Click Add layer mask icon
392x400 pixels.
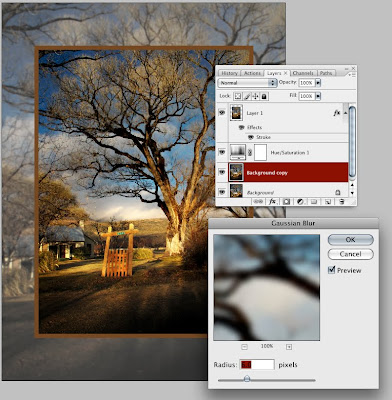point(286,202)
